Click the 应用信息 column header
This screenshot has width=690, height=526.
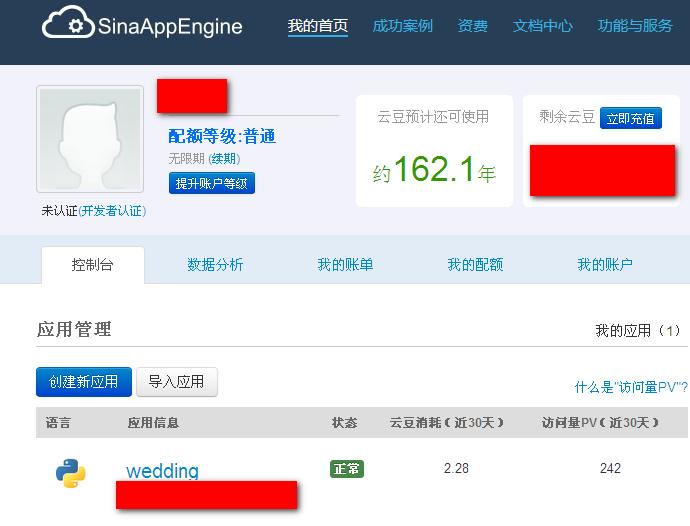[153, 423]
